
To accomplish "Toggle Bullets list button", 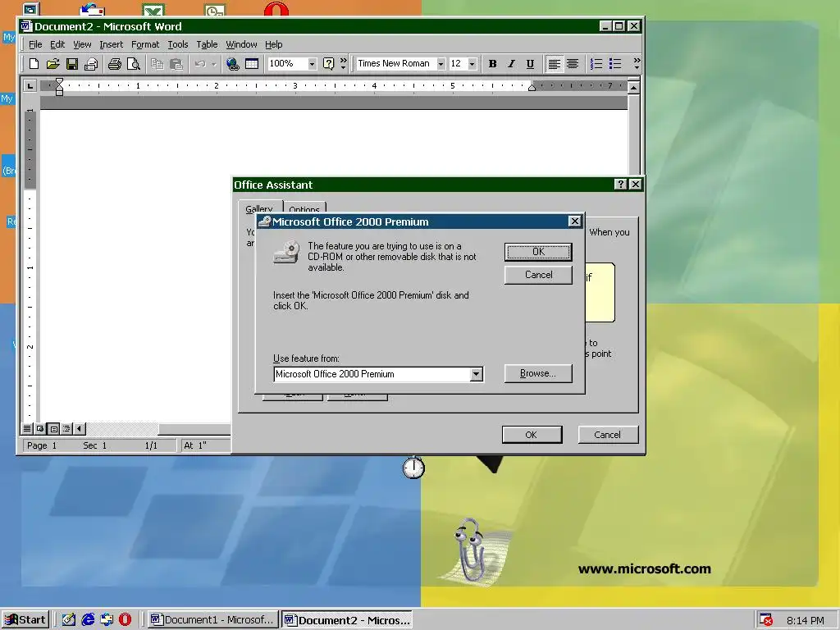I will click(615, 64).
